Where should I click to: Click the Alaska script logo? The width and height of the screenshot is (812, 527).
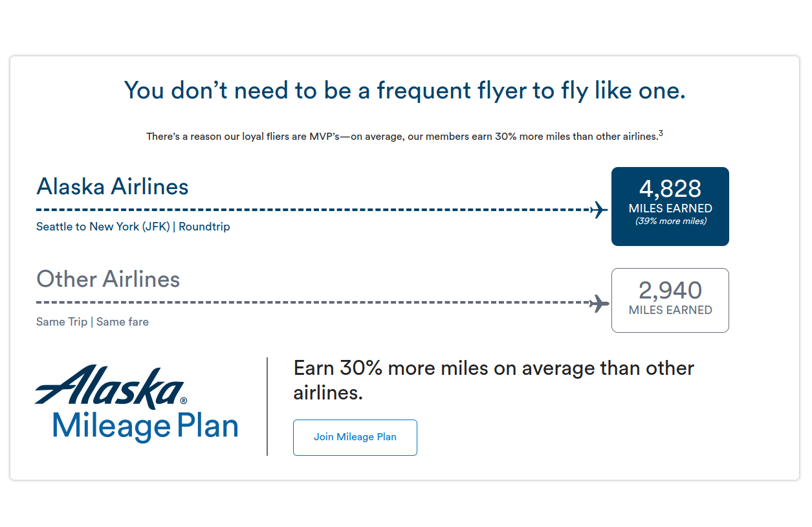point(110,387)
